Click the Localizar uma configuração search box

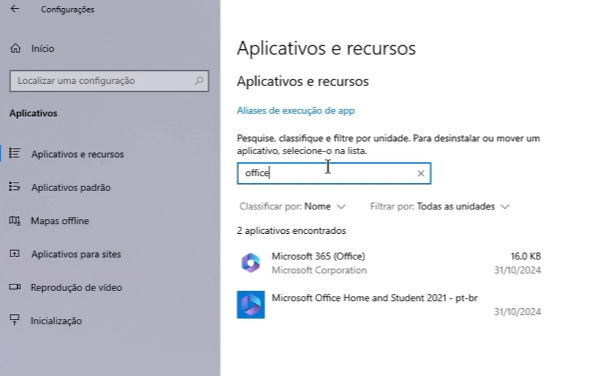(109, 81)
